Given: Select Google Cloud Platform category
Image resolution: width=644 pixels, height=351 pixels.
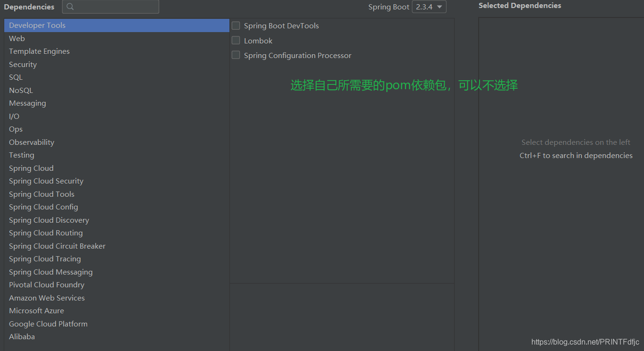Looking at the screenshot, I should [116, 324].
